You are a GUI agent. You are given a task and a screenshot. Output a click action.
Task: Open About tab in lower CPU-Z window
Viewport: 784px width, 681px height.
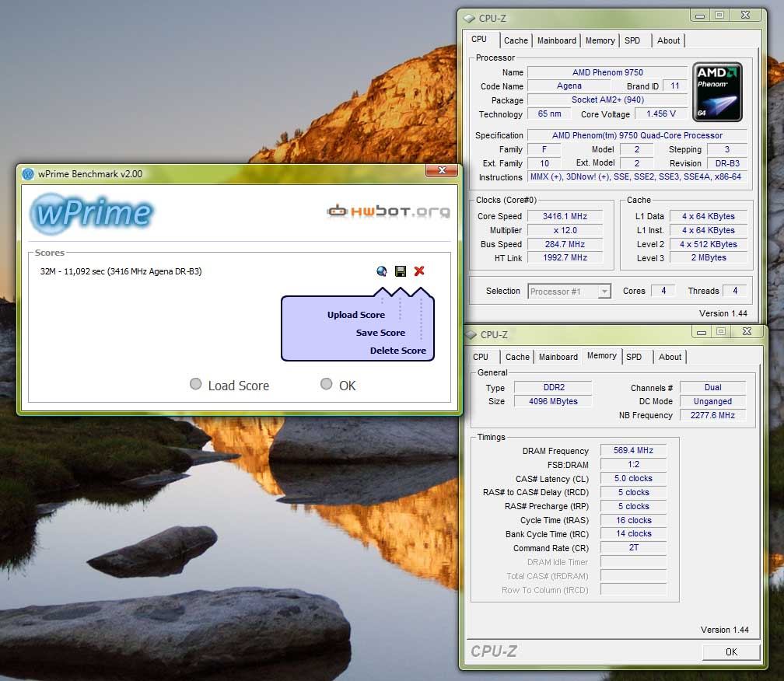(x=670, y=357)
